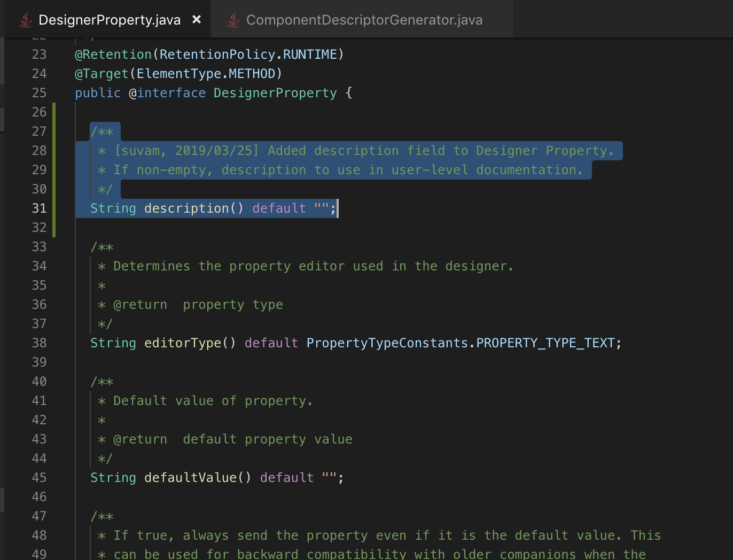Switch to the ComponentDescriptorGenerator.java tab
733x560 pixels.
tap(363, 19)
